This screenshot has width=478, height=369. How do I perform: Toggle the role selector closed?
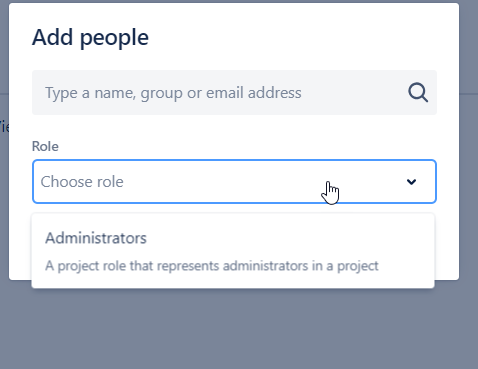pyautogui.click(x=411, y=182)
